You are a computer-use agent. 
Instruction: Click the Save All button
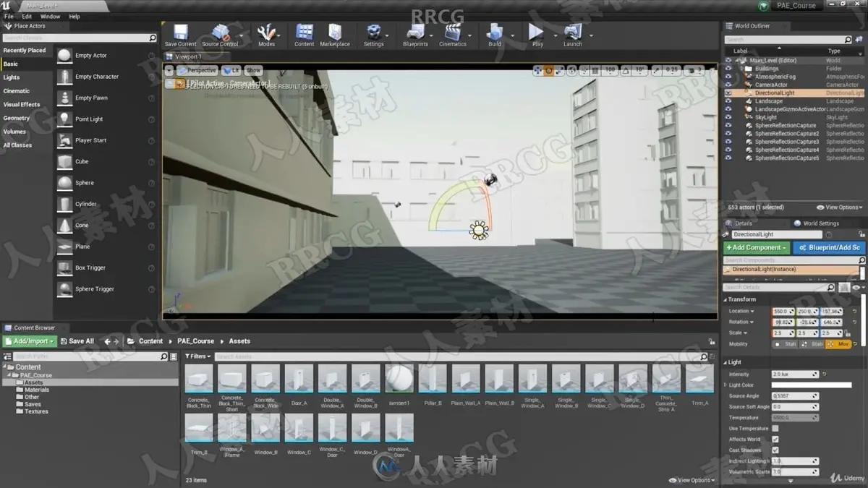pyautogui.click(x=77, y=341)
